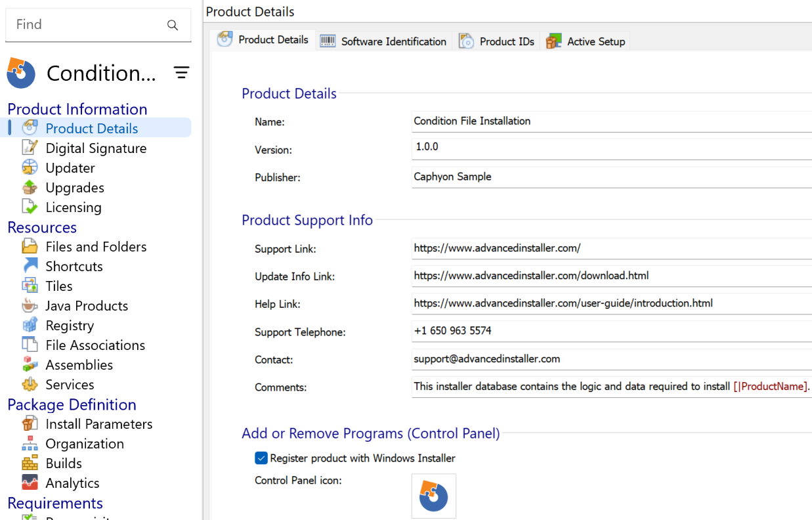The image size is (812, 520).
Task: Click the Registry cubes icon
Action: [x=30, y=325]
